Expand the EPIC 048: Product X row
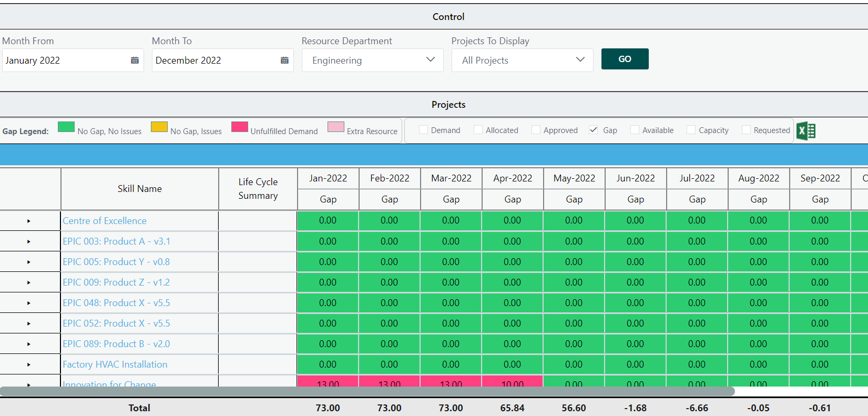Image resolution: width=868 pixels, height=416 pixels. (x=29, y=303)
